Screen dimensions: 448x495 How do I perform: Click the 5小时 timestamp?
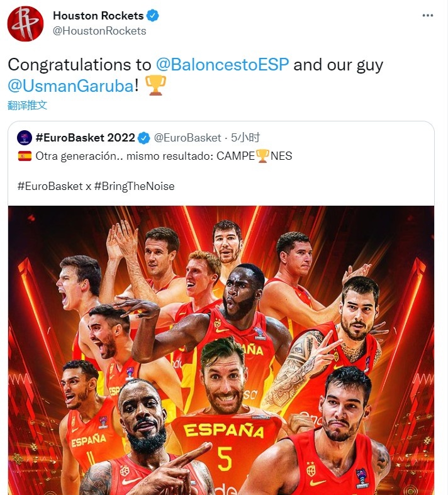245,138
